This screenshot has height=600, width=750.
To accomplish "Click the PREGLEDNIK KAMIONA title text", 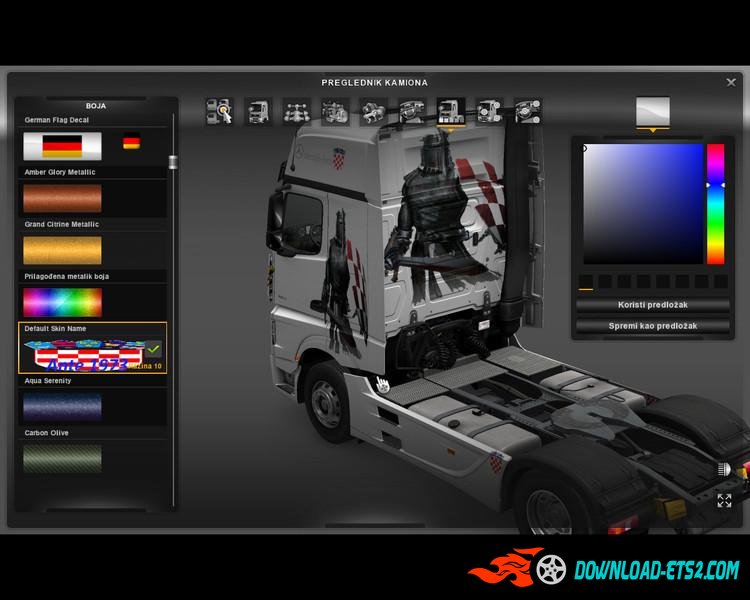I will coord(375,83).
